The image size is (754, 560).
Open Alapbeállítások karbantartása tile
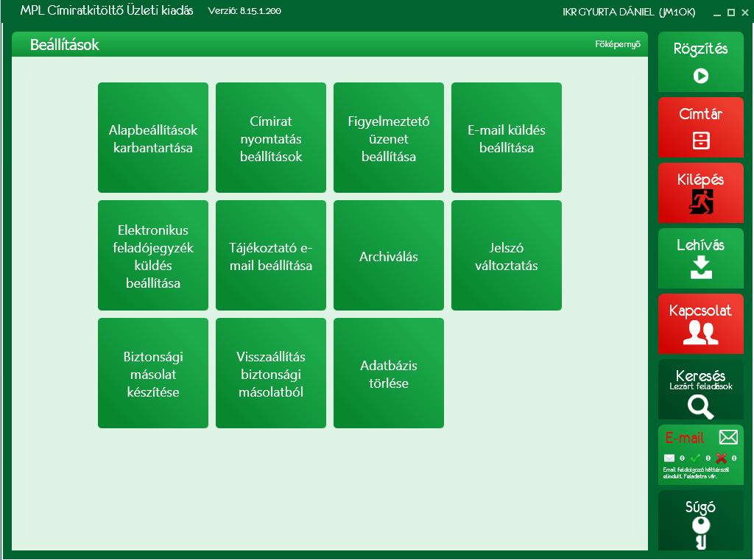click(153, 138)
